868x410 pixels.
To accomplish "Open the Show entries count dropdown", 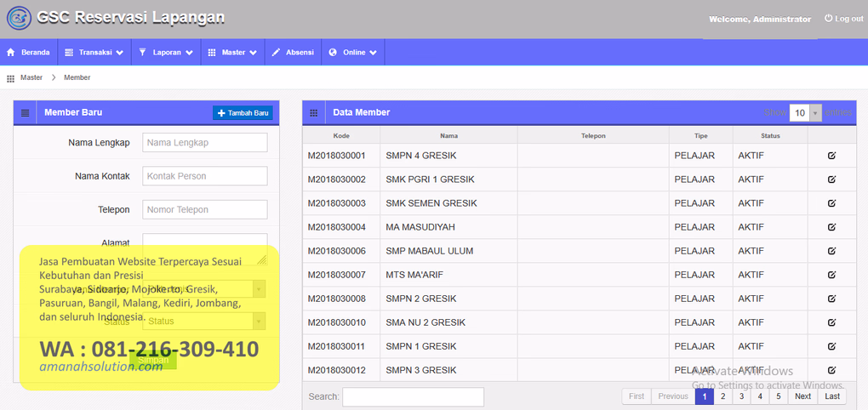I will click(x=805, y=113).
